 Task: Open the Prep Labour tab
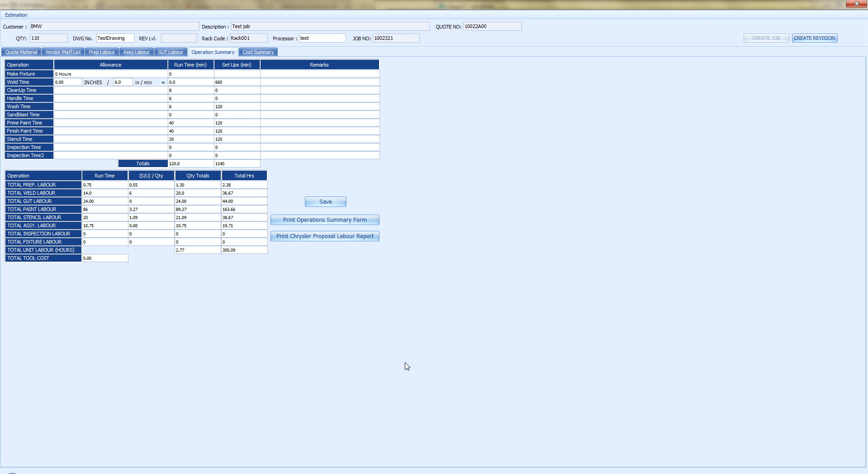102,52
